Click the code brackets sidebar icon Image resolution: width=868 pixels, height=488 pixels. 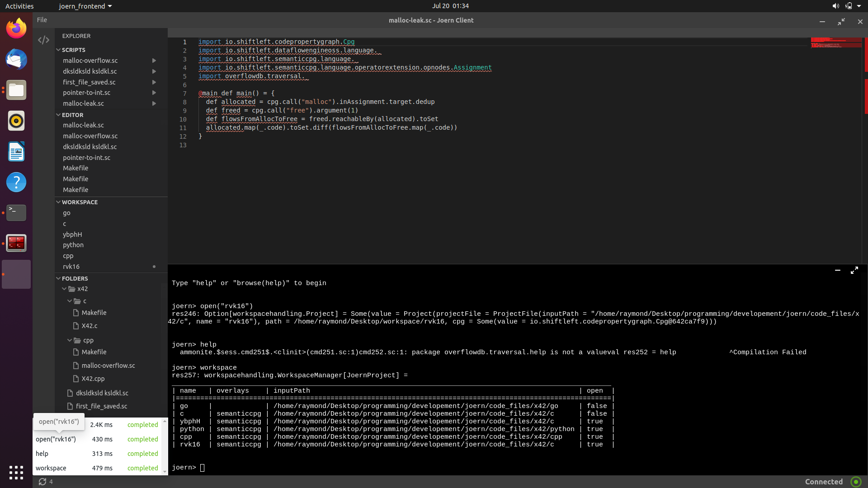pyautogui.click(x=43, y=40)
